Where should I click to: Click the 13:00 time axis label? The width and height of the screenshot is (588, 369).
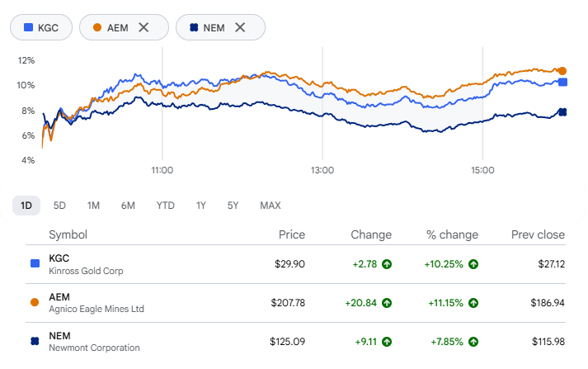[x=322, y=170]
